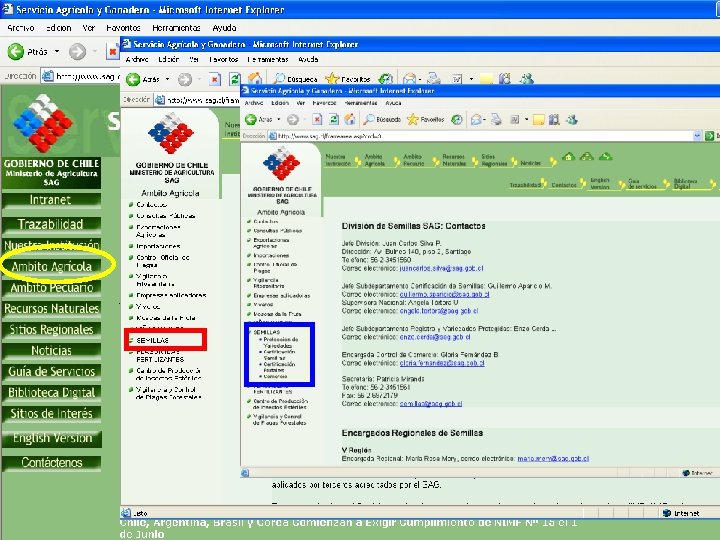Image resolution: width=720 pixels, height=540 pixels.
Task: Click the Refresh icon in the middle window toolbar
Action: 235,79
